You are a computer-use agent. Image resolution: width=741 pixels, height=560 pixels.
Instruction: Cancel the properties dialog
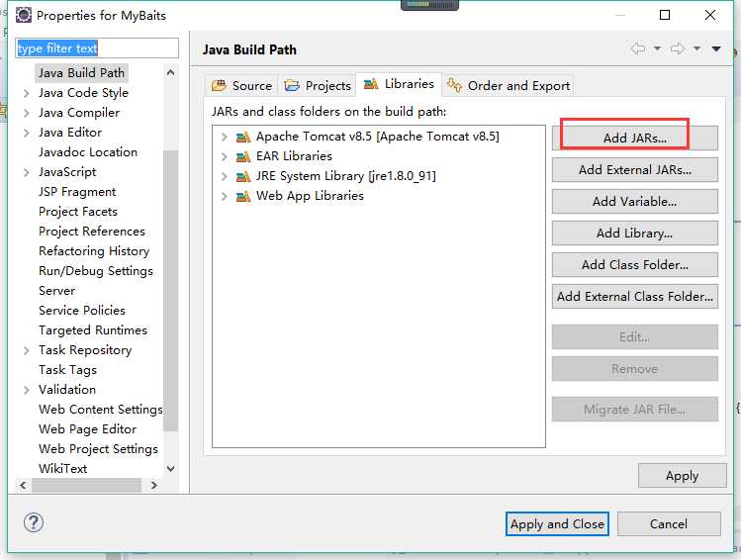[x=668, y=523]
